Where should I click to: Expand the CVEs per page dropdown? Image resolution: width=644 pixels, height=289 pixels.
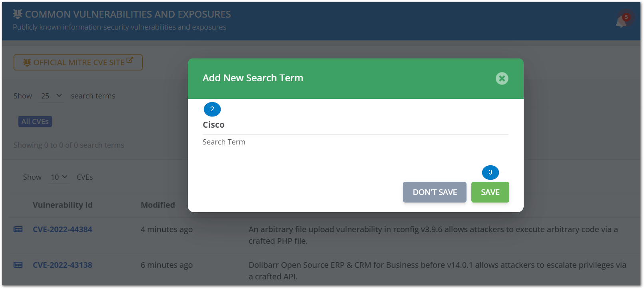tap(59, 177)
